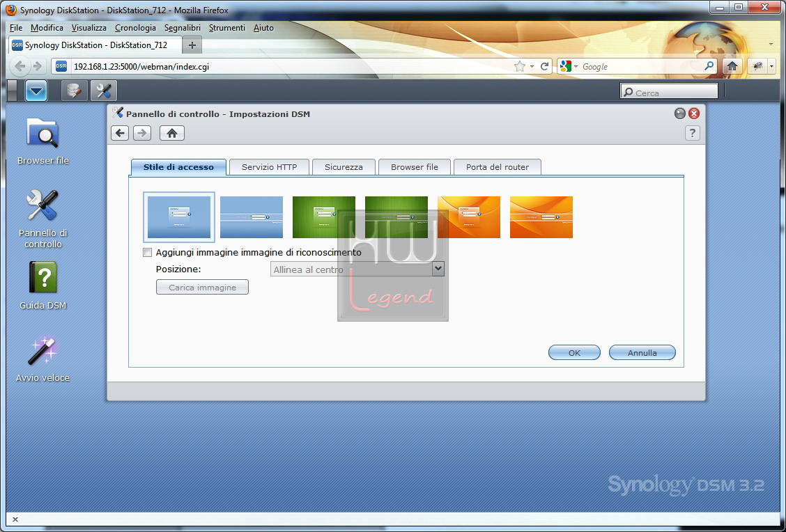Image resolution: width=786 pixels, height=532 pixels.
Task: Confirm settings with the OK button
Action: 574,352
